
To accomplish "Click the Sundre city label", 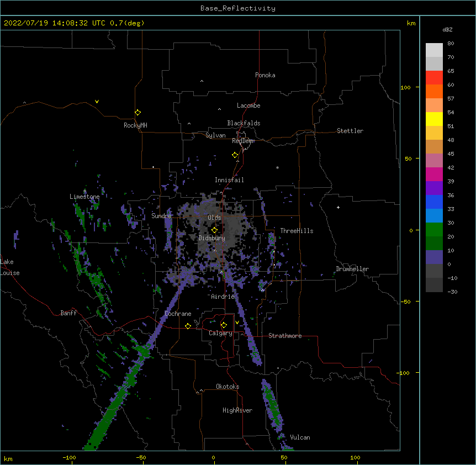I will (x=161, y=216).
